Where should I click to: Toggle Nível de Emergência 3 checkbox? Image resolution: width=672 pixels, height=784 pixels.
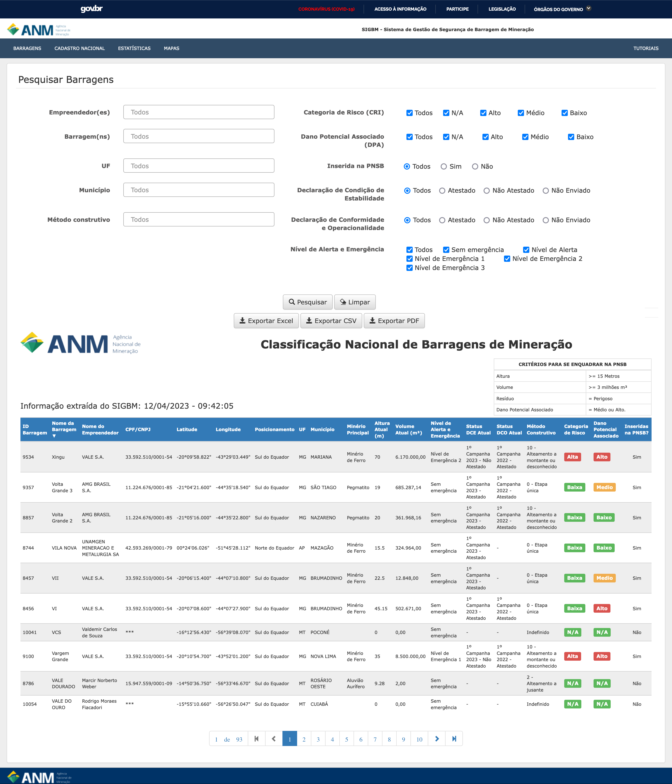[x=409, y=268]
